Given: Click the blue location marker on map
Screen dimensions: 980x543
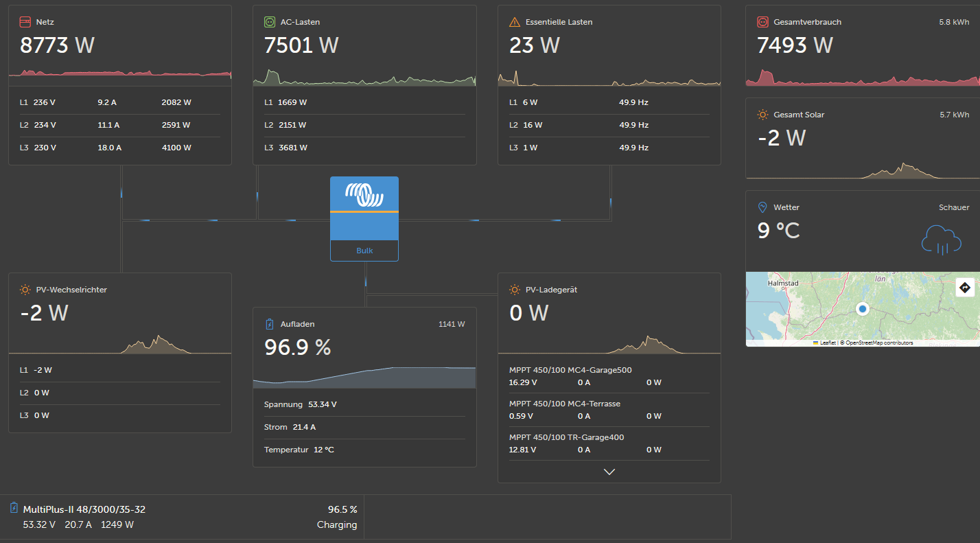Looking at the screenshot, I should click(863, 310).
